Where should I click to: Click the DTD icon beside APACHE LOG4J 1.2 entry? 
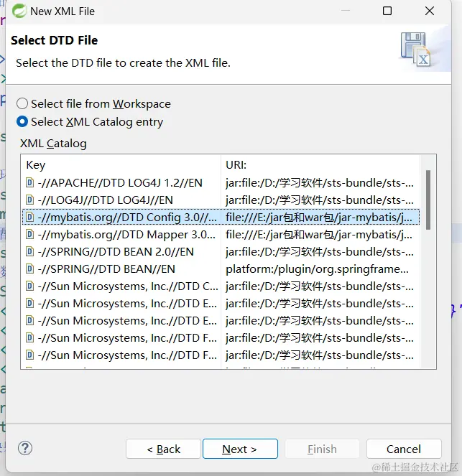(x=29, y=182)
